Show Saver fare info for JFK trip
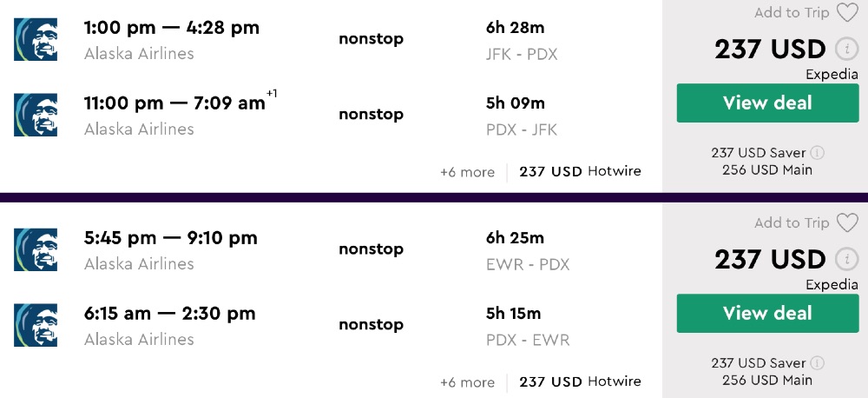The height and width of the screenshot is (398, 868). coord(817,153)
